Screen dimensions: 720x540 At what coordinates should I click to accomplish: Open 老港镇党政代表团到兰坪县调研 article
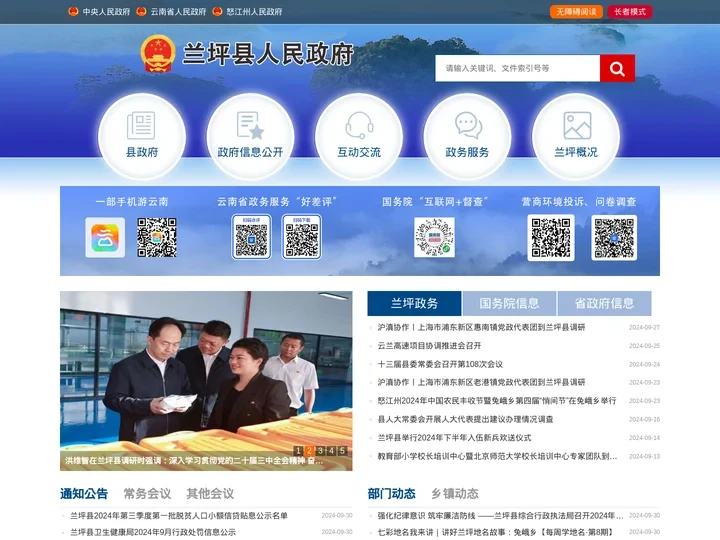(481, 382)
